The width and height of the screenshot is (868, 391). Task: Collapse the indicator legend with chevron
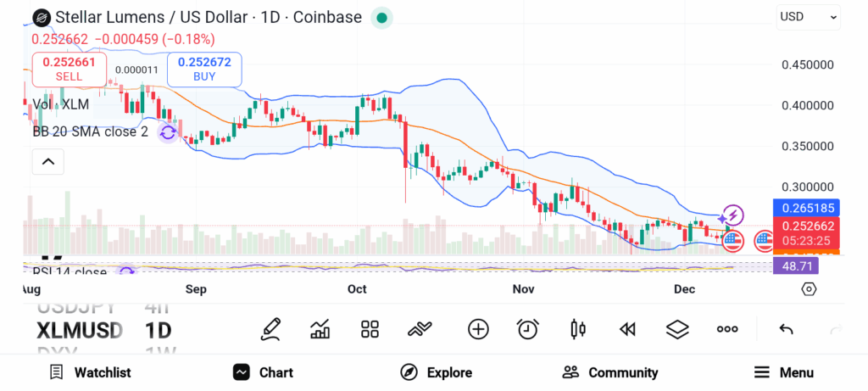pos(48,161)
